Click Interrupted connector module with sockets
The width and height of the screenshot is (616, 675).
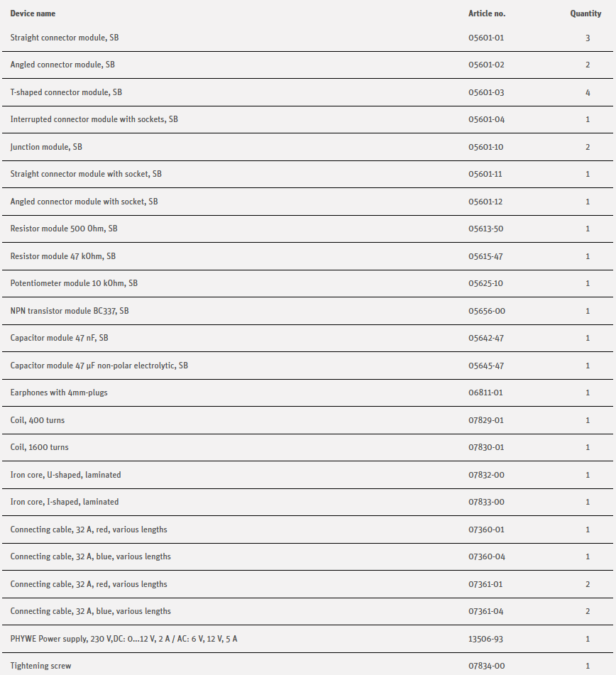coord(94,119)
